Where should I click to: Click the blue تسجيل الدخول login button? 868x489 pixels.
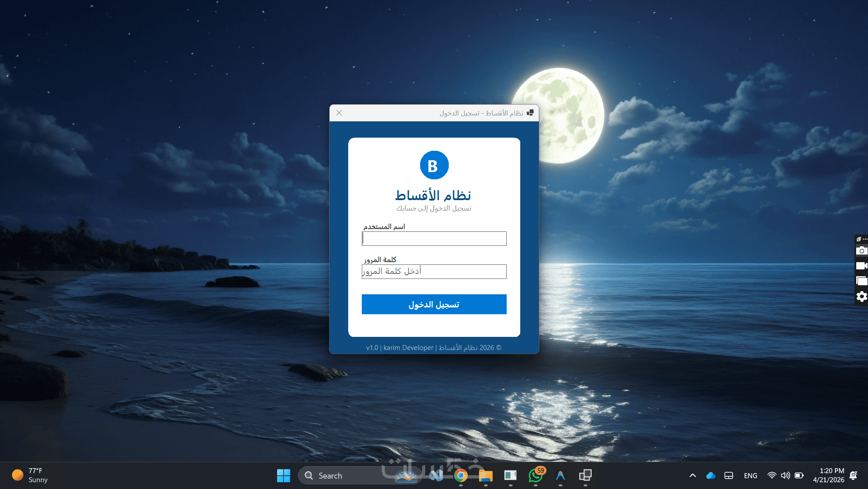coord(434,304)
